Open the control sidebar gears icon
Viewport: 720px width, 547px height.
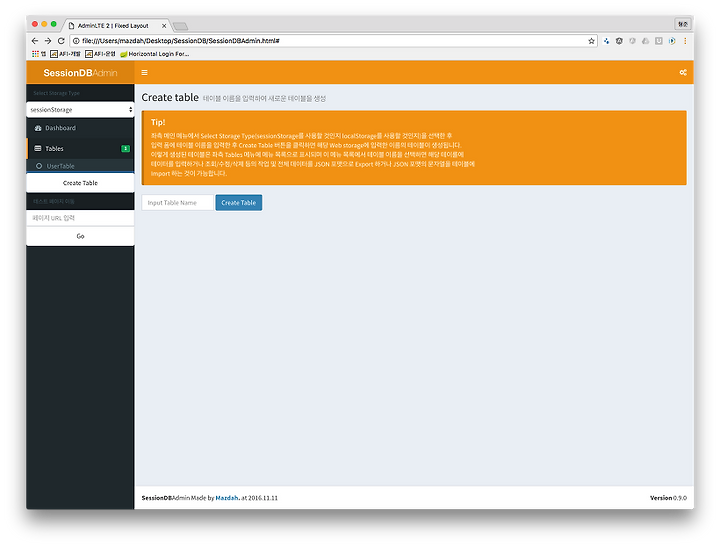point(683,73)
